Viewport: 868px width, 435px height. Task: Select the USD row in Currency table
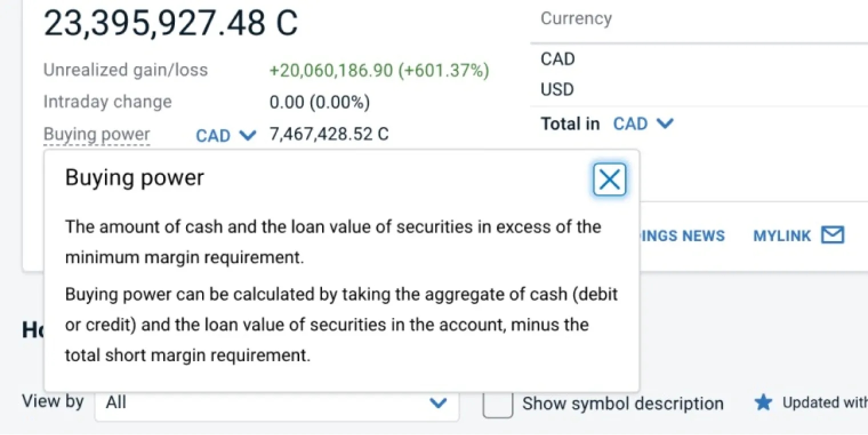[x=557, y=90]
